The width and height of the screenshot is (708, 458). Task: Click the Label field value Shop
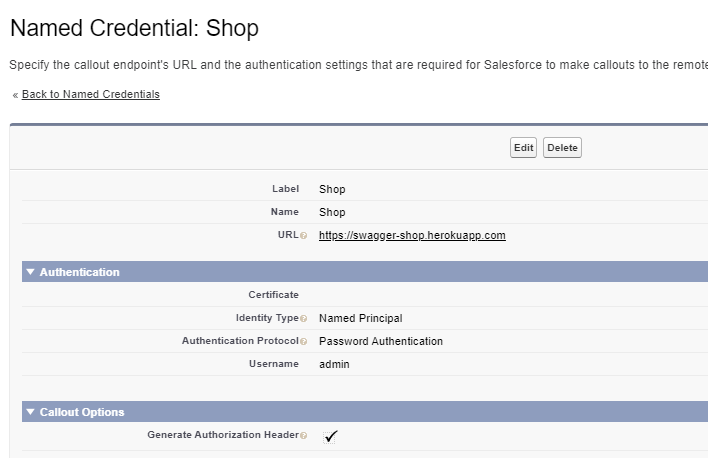[x=332, y=189]
